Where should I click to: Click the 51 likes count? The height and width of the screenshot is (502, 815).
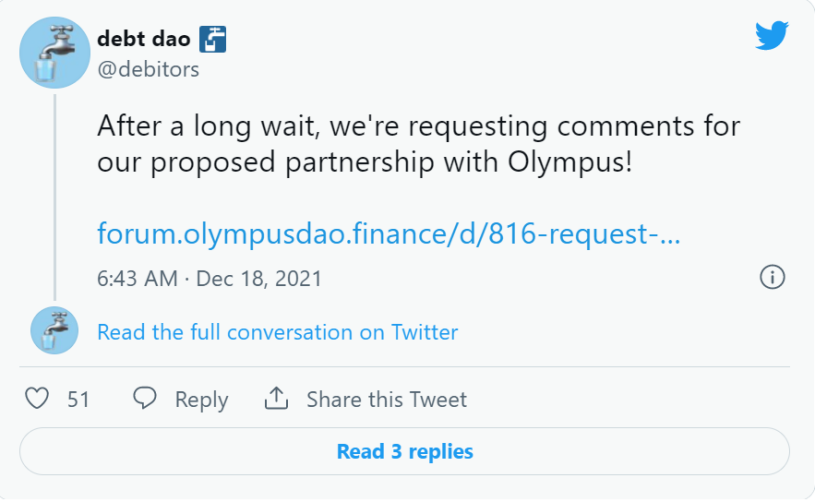pos(78,400)
